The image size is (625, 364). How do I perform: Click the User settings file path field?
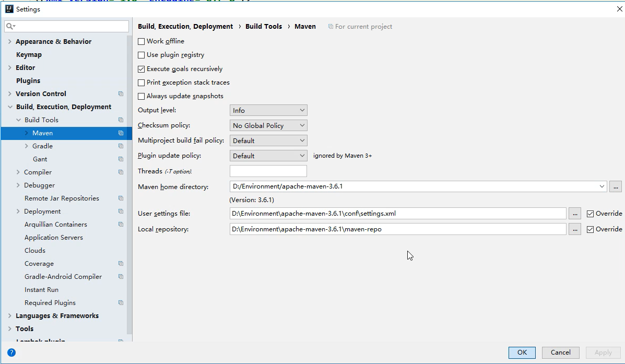398,214
